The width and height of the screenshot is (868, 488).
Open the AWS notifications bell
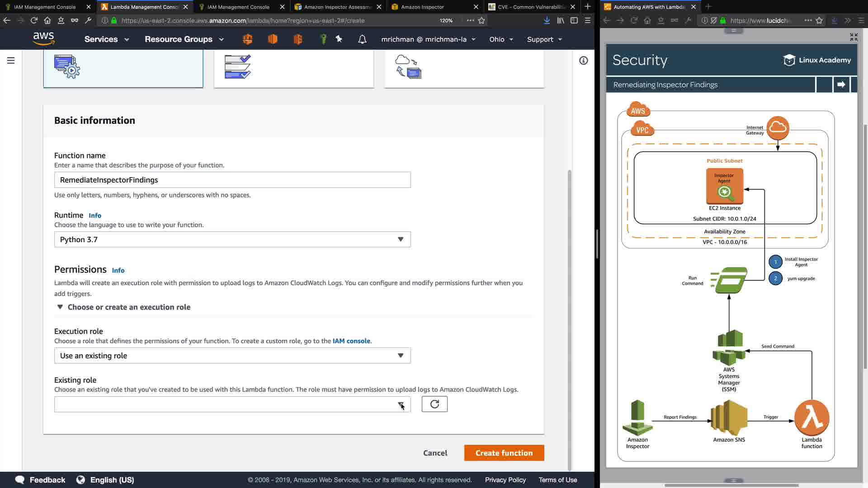(x=362, y=39)
